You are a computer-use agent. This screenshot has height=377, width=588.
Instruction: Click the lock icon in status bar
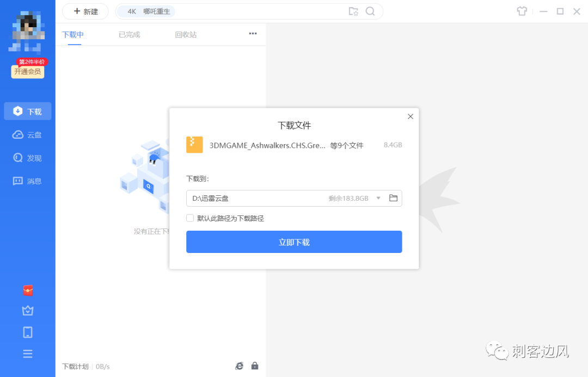click(x=255, y=366)
